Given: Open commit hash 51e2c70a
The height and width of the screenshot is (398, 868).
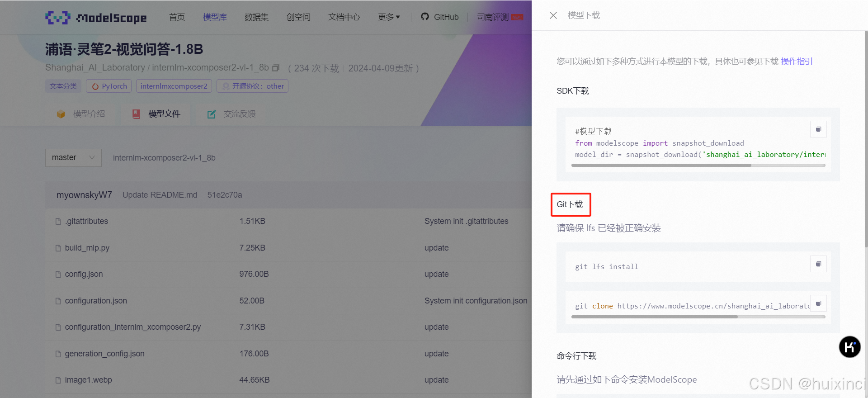Looking at the screenshot, I should 225,195.
